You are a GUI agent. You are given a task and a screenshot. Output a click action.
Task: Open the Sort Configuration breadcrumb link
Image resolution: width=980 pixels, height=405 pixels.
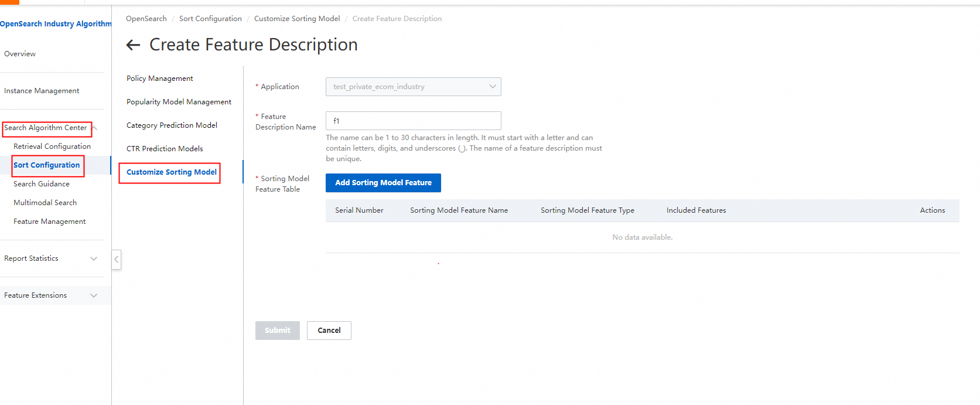click(x=210, y=19)
